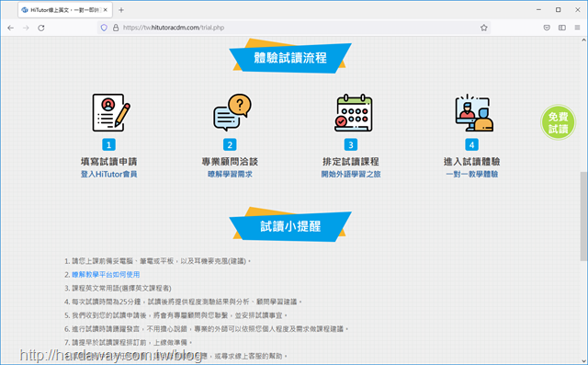Click the 排定試讀課程 heading
Image resolution: width=588 pixels, height=365 pixels.
coord(351,162)
